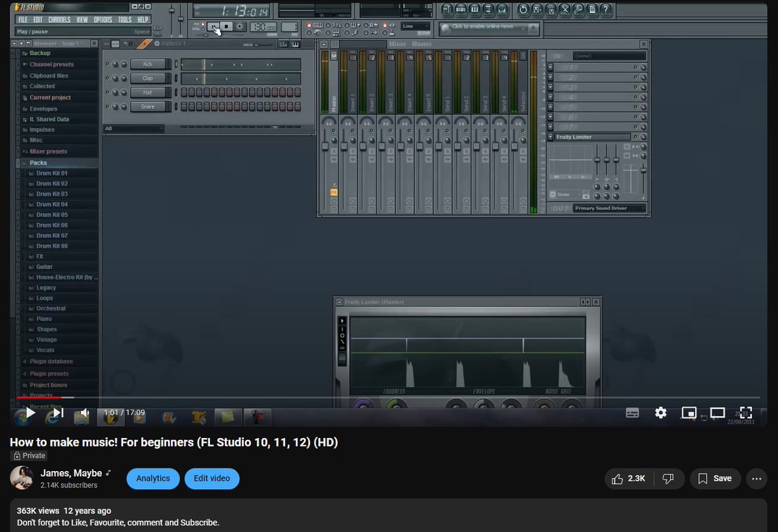Mute the YouTube player volume

point(85,412)
